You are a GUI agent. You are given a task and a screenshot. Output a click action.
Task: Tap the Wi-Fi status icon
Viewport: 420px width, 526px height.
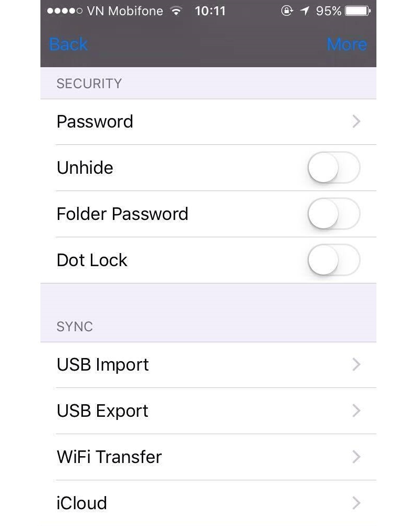point(176,11)
